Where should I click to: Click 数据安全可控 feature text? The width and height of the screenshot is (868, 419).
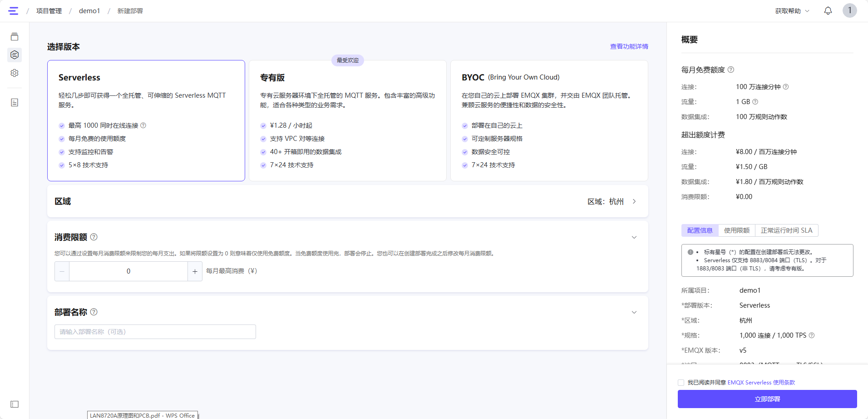point(491,152)
